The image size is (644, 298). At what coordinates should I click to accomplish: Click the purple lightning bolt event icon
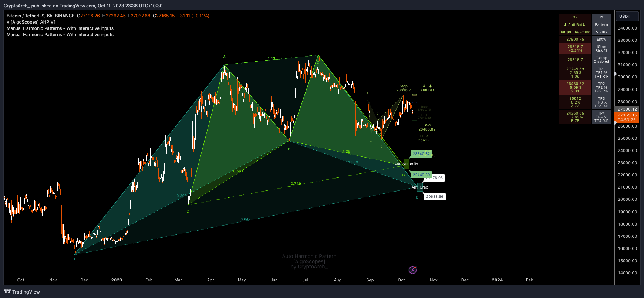pyautogui.click(x=412, y=270)
